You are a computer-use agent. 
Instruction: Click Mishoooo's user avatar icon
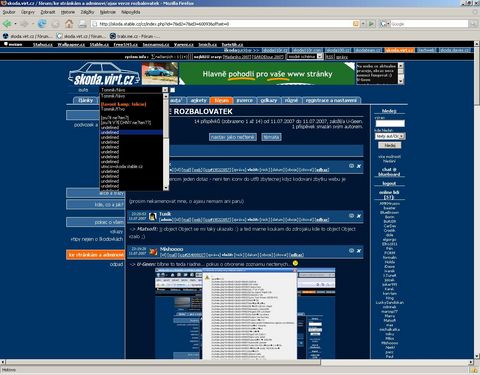[x=153, y=252]
